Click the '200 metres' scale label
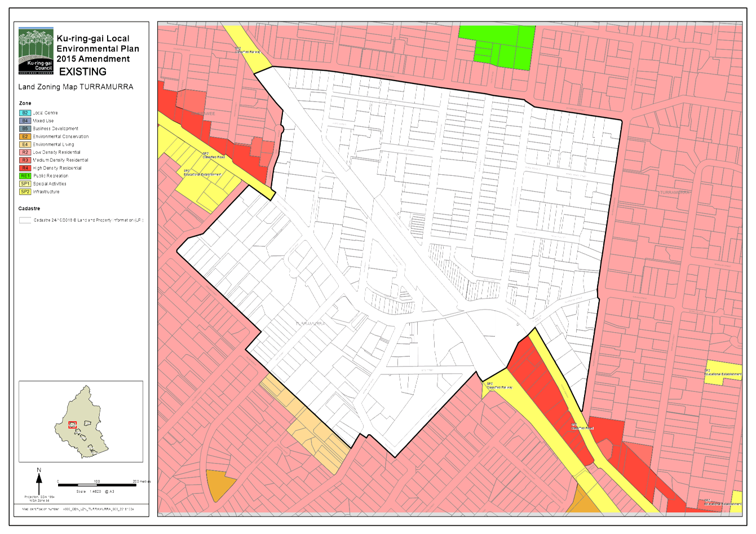The height and width of the screenshot is (534, 756). pyautogui.click(x=142, y=481)
